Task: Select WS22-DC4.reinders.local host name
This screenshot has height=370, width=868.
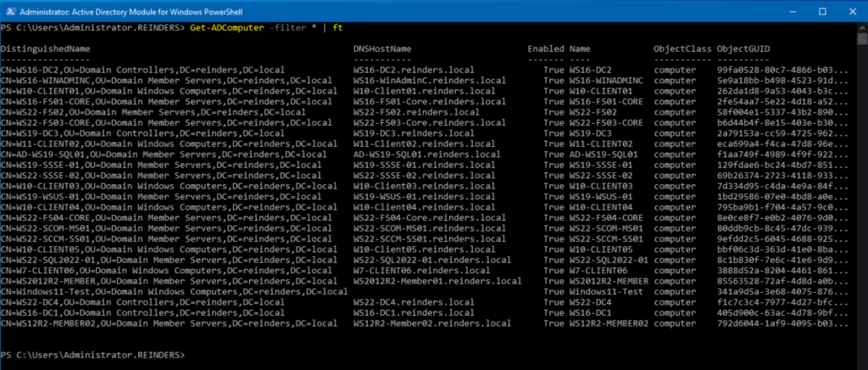Action: (x=414, y=301)
